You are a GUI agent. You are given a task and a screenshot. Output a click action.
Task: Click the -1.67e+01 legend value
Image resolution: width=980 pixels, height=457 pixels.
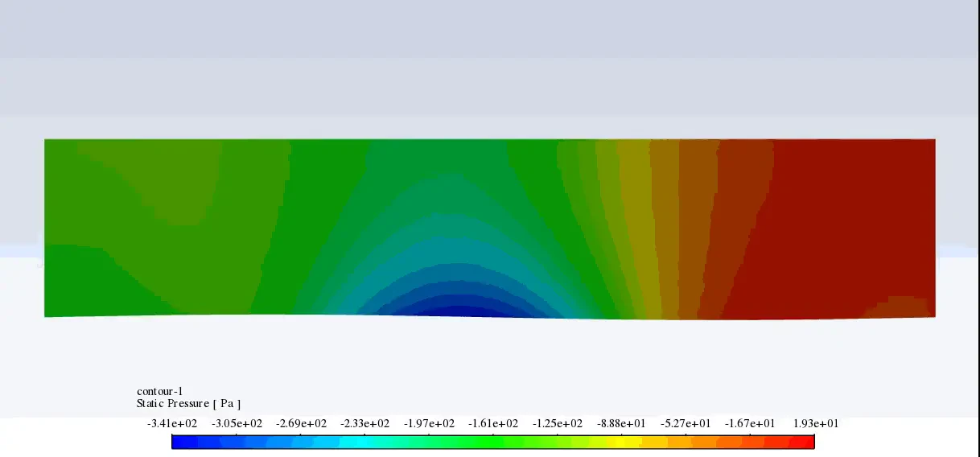[x=750, y=424]
